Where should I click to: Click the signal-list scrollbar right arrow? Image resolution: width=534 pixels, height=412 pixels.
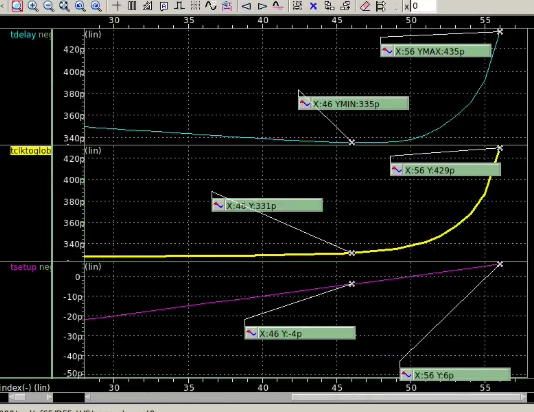pyautogui.click(x=50, y=397)
